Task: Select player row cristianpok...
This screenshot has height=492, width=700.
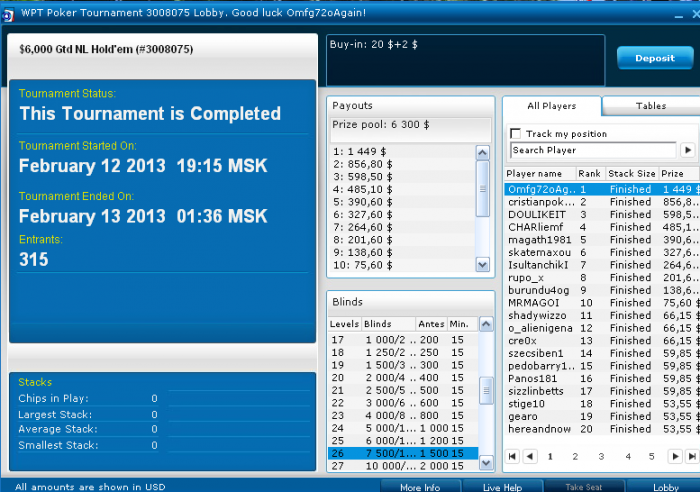Action: tap(602, 202)
